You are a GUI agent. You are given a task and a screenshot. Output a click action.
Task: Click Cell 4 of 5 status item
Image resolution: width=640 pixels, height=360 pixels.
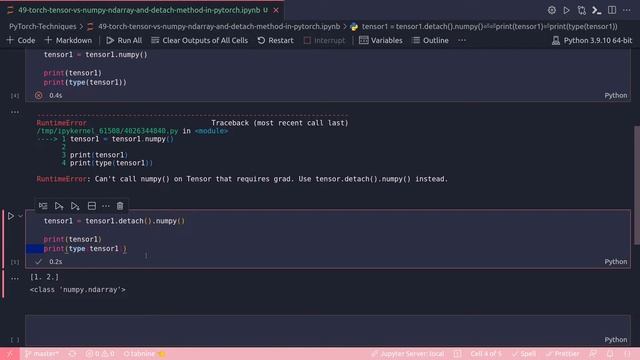tap(486, 354)
